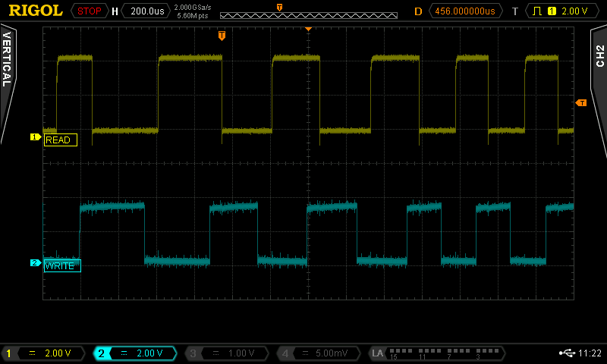Click the WRITE channel label

coord(62,265)
